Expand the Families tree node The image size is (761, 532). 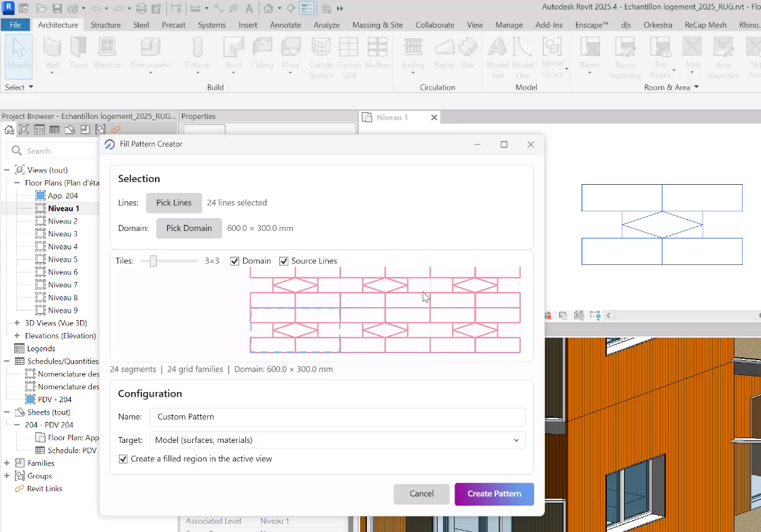[7, 463]
